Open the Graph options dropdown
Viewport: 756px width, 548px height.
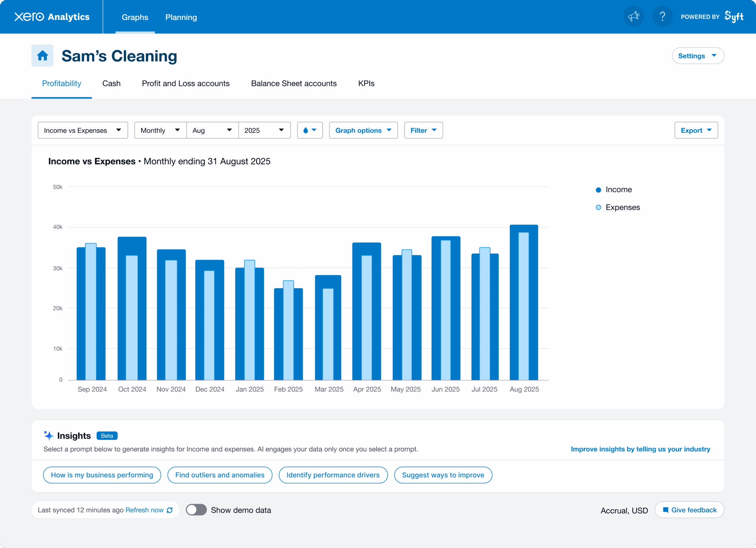pyautogui.click(x=363, y=130)
